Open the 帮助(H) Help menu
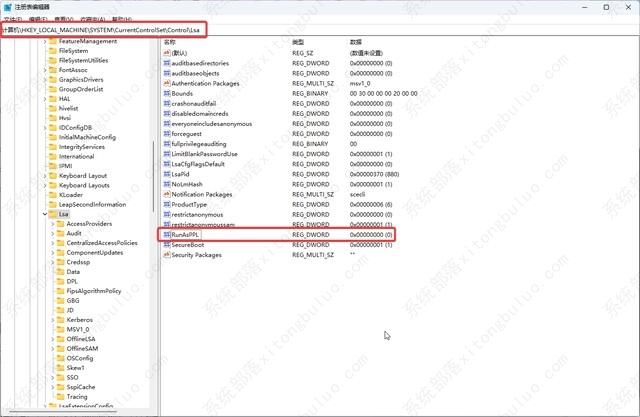 pos(122,19)
